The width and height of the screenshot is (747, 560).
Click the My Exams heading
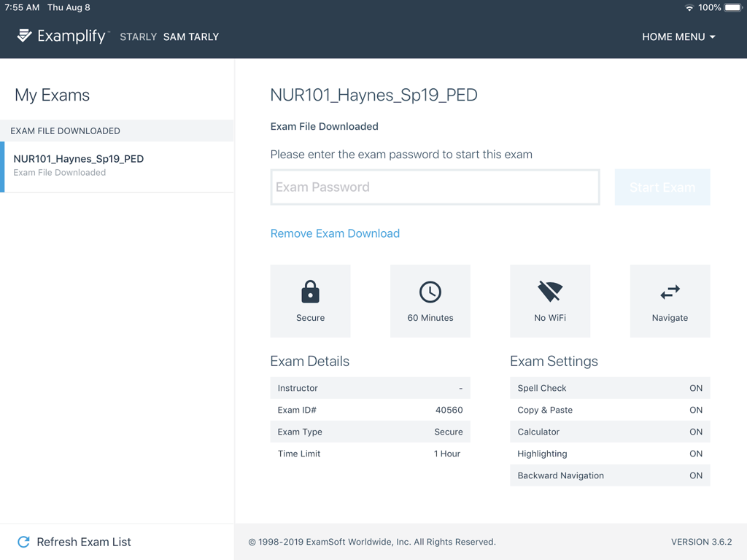[x=51, y=95]
